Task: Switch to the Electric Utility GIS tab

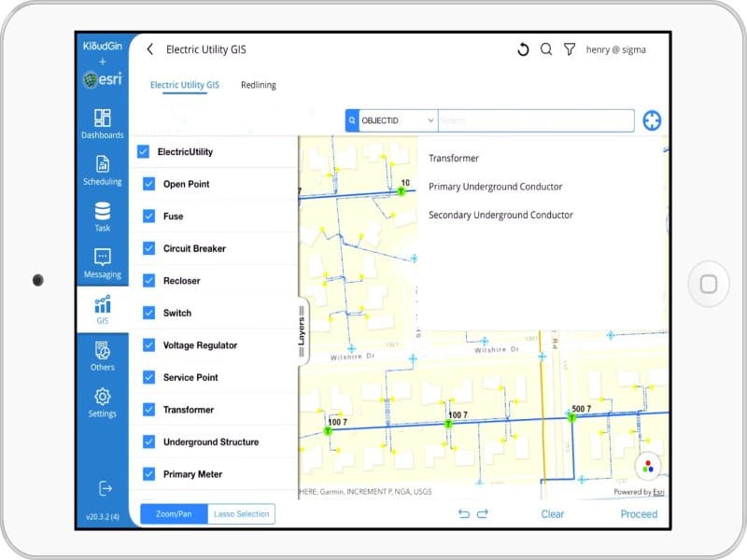Action: coord(184,85)
